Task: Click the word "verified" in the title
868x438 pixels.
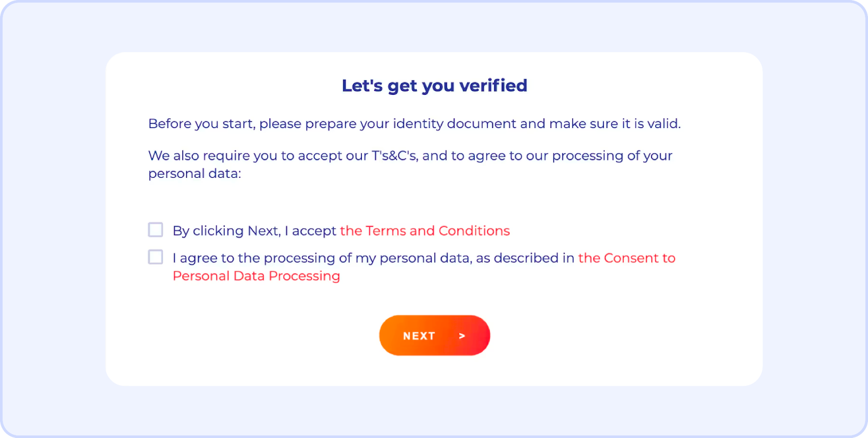Action: (x=493, y=86)
